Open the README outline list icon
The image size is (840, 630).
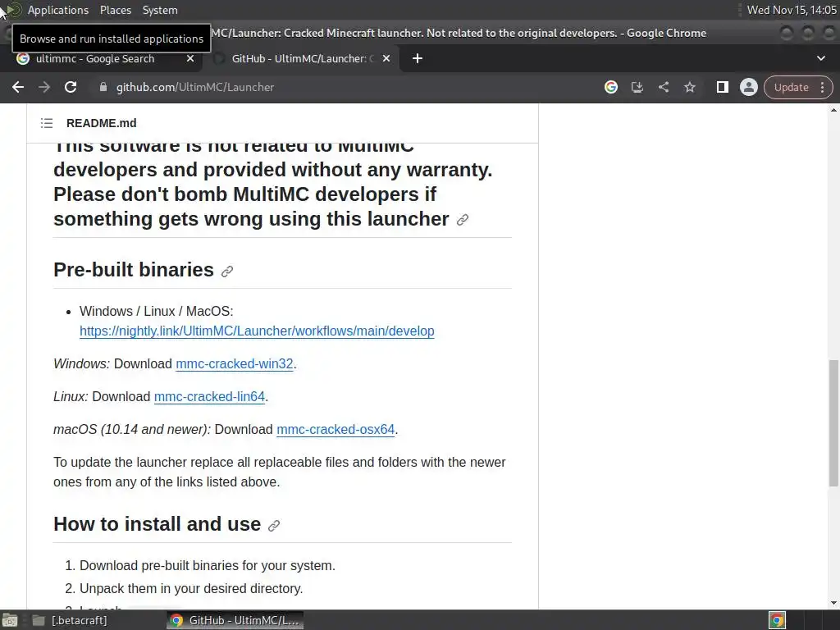coord(47,123)
